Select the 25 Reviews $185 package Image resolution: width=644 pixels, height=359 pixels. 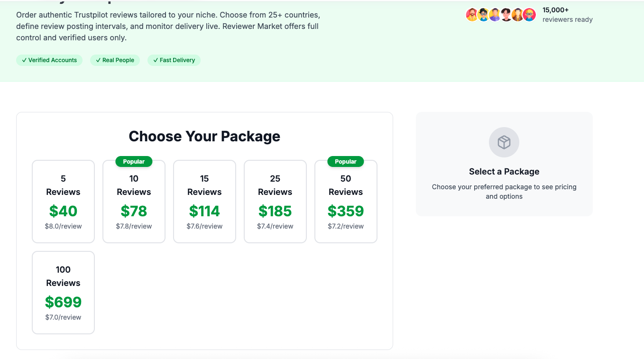click(275, 202)
